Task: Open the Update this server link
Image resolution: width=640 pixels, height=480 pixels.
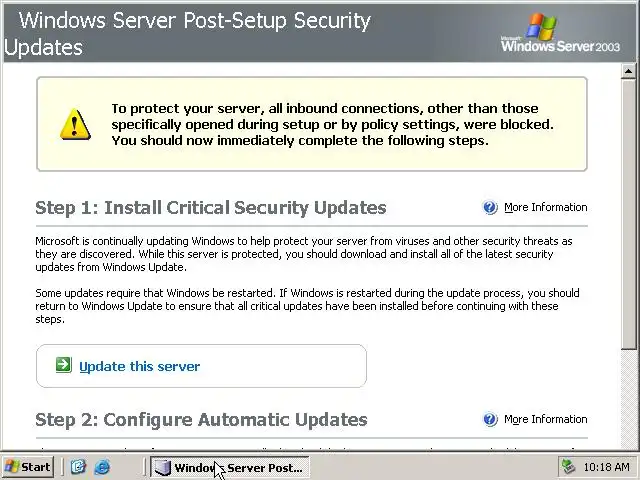Action: point(139,366)
